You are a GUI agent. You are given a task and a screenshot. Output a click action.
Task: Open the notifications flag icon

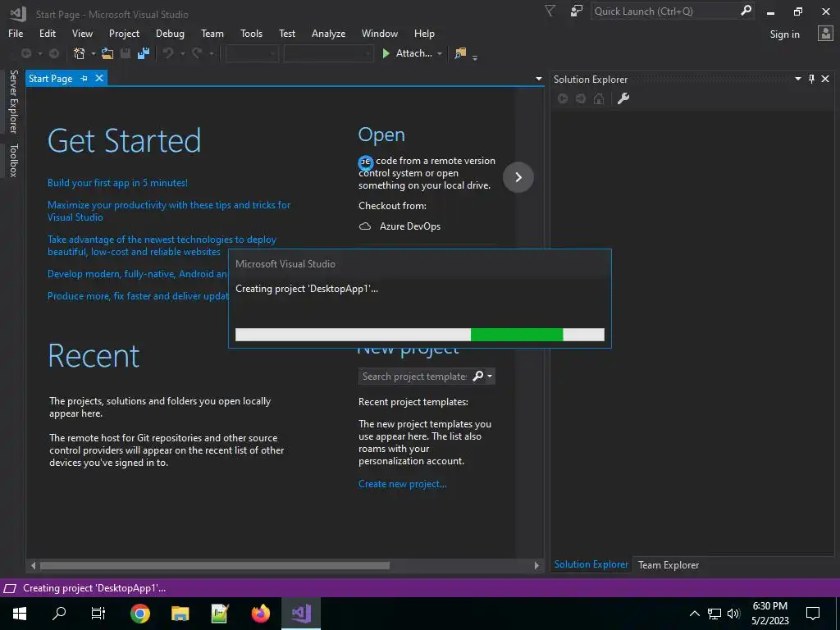550,11
